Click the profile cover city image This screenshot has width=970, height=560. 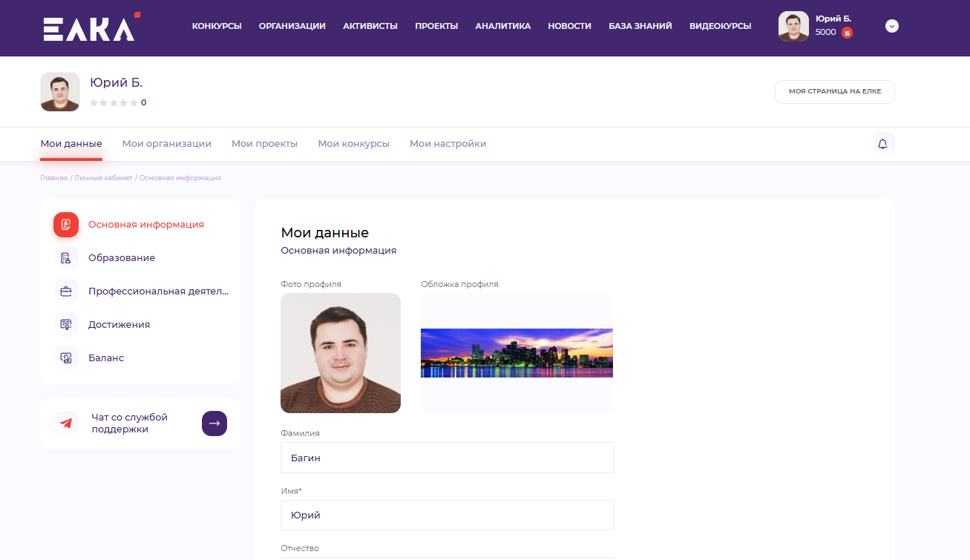tap(517, 353)
